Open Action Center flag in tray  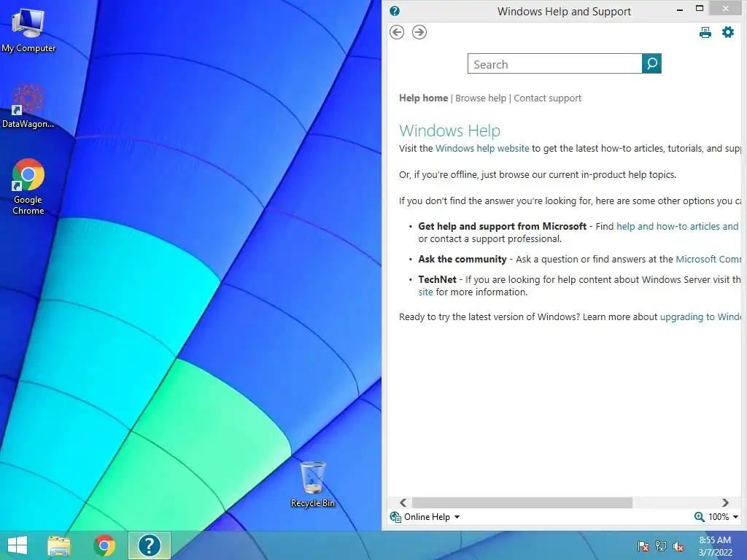643,546
